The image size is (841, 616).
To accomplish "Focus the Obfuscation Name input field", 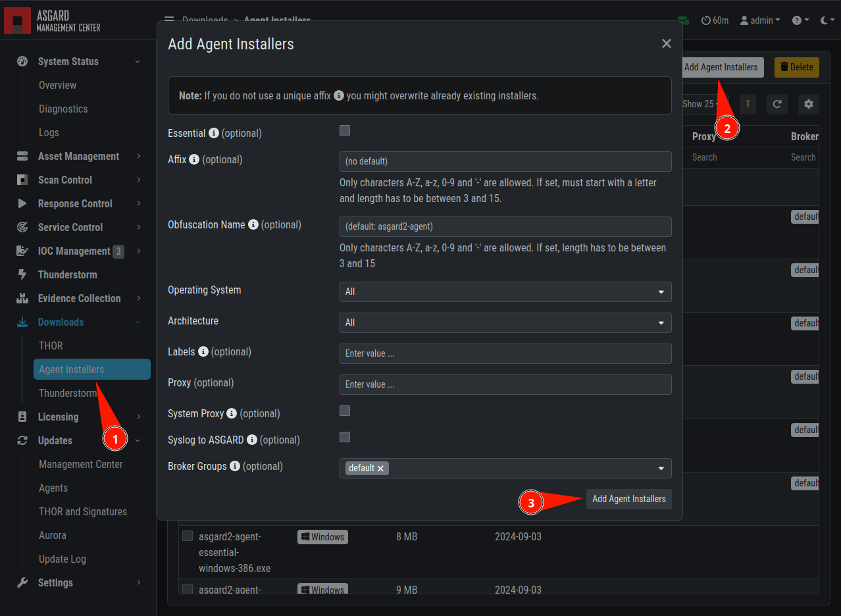I will click(x=505, y=226).
